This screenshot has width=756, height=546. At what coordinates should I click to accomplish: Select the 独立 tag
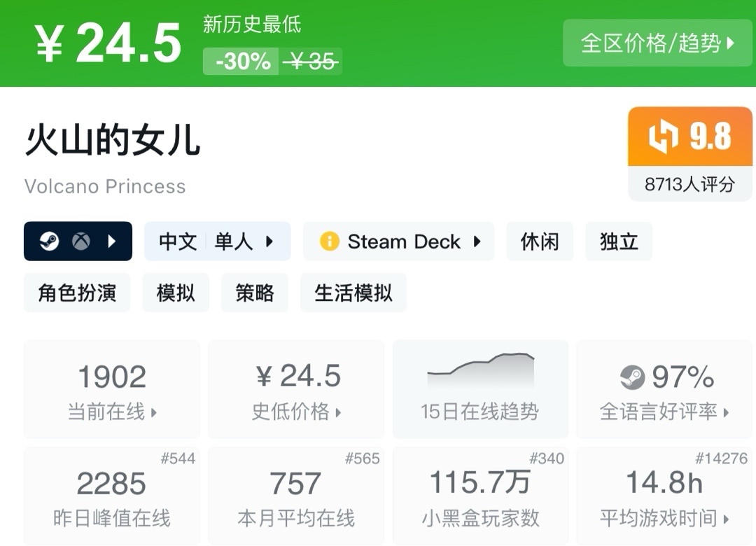tap(619, 241)
